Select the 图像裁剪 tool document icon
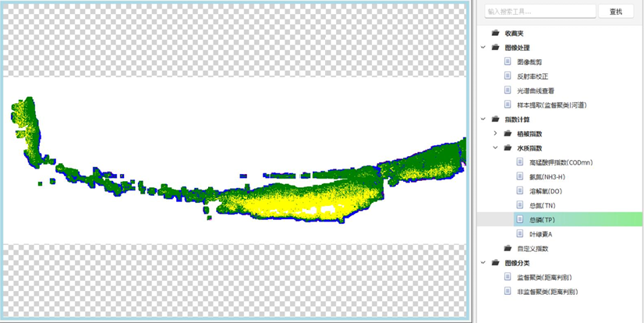 tap(508, 62)
